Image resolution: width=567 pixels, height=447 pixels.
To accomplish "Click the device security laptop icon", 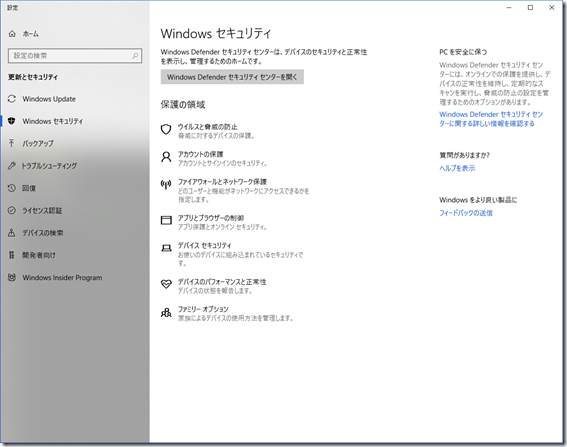I will [166, 248].
